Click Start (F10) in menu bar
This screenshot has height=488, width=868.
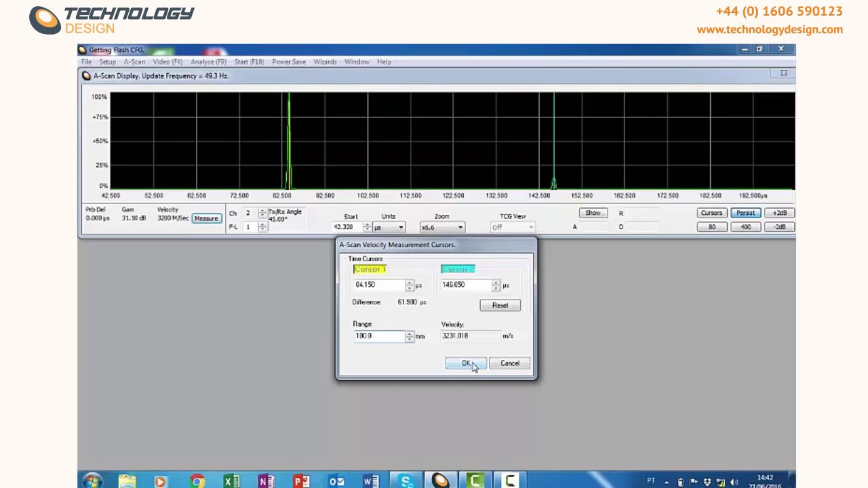249,62
